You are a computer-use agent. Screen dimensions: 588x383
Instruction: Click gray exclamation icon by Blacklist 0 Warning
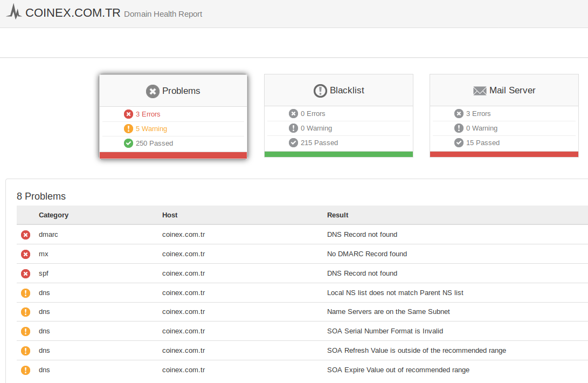[x=293, y=128]
